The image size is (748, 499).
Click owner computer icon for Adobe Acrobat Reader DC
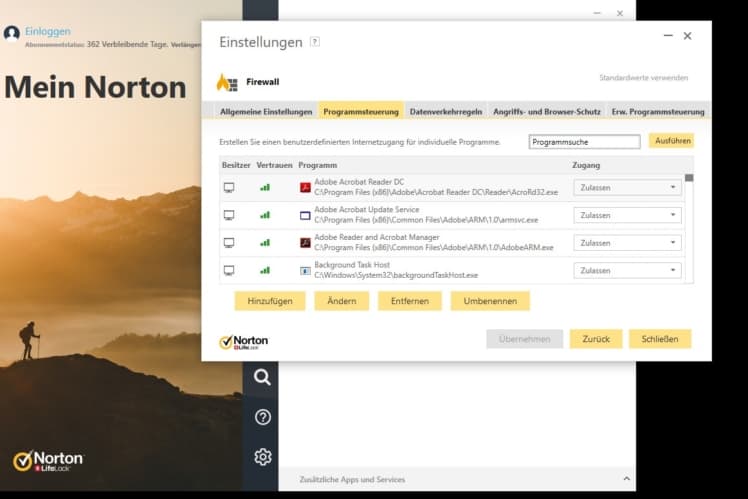229,187
